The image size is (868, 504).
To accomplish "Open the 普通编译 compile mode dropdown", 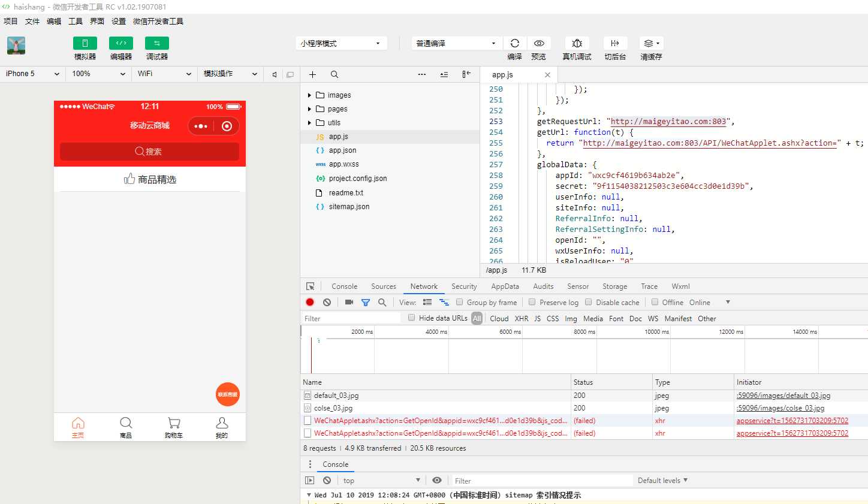I will (x=457, y=43).
